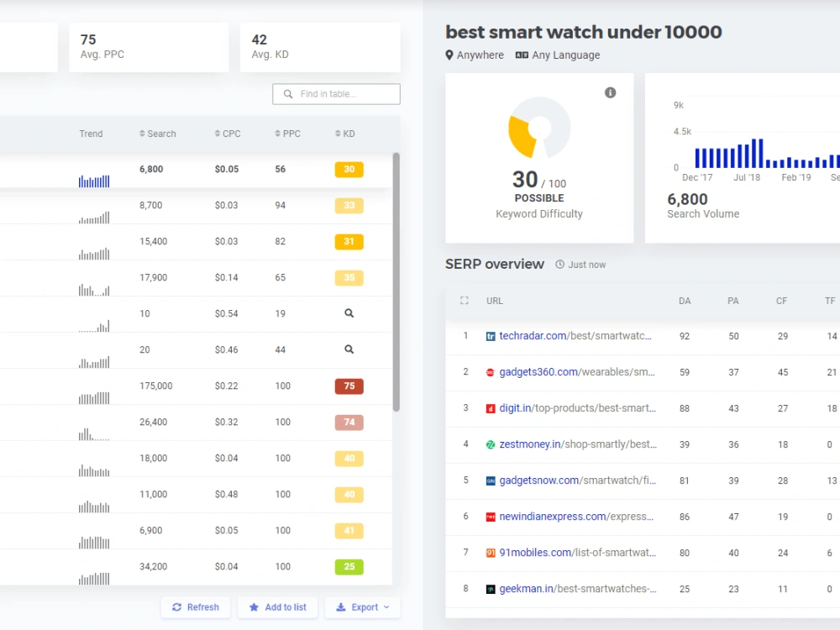Viewport: 840px width, 630px height.
Task: Sort the table by KD column
Action: click(345, 134)
